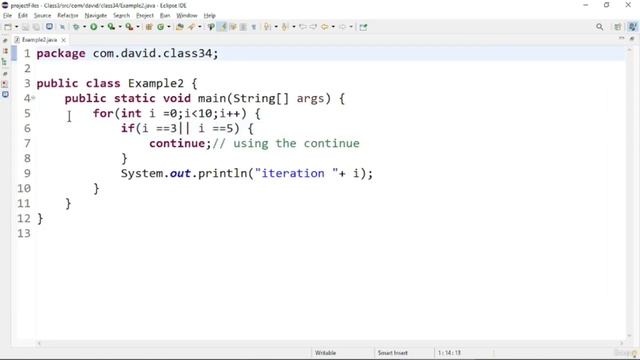Click the Open Type folder icon
This screenshot has width=640, height=360.
[180, 27]
